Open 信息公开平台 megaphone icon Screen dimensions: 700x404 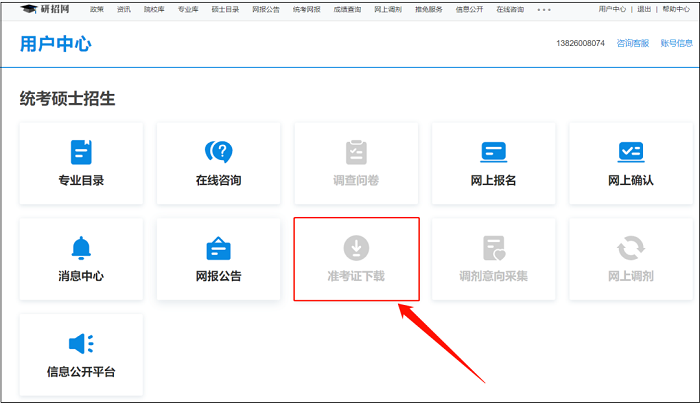pos(81,343)
